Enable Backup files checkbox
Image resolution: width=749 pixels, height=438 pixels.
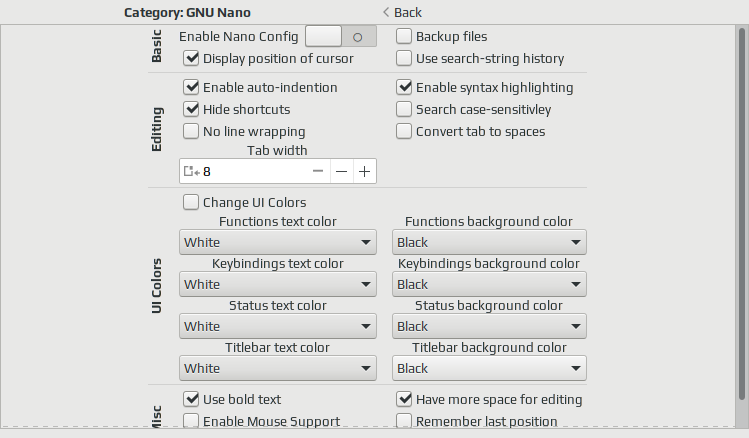tap(404, 36)
